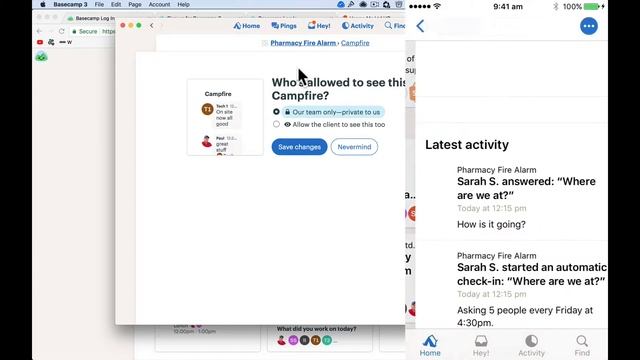Click the teal avatar under What did you work on
This screenshot has width=640, height=360.
tap(327, 340)
